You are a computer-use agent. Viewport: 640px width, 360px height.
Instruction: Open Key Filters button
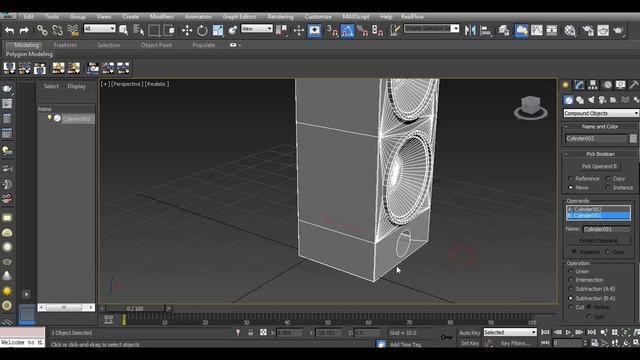click(x=515, y=344)
